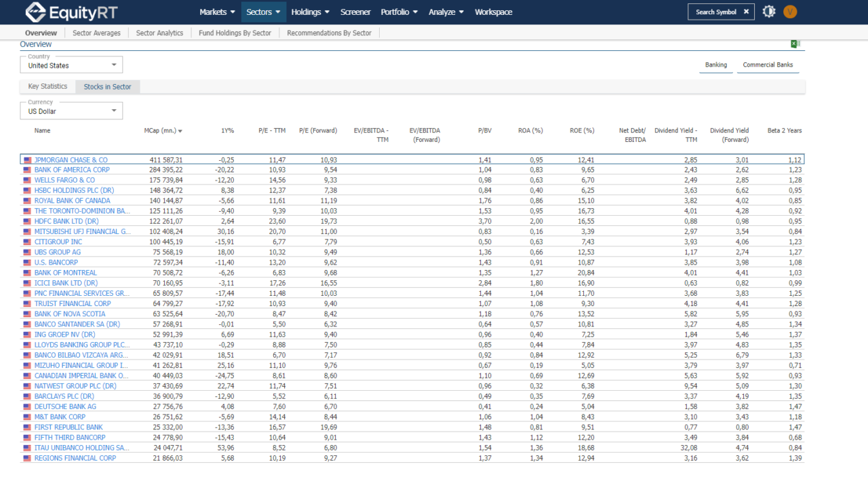Screen dimensions: 868x496
Task: Go to Recommendations By Sector
Action: coord(329,33)
